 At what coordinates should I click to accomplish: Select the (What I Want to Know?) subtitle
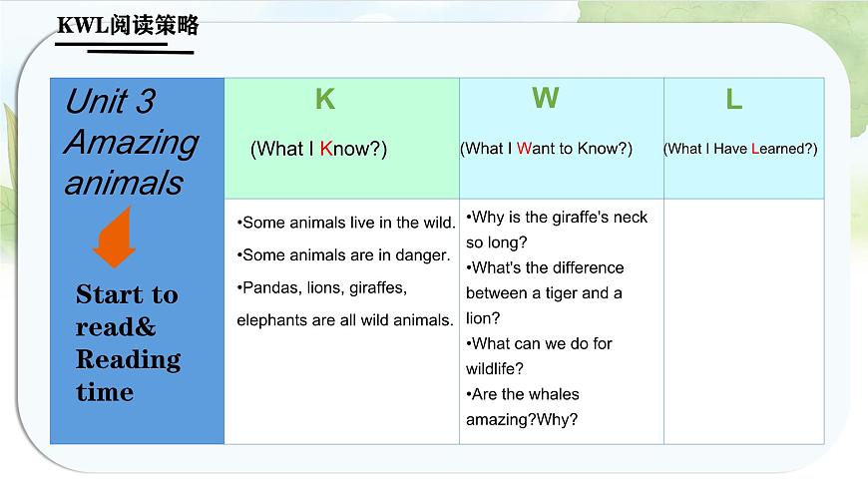click(x=546, y=149)
